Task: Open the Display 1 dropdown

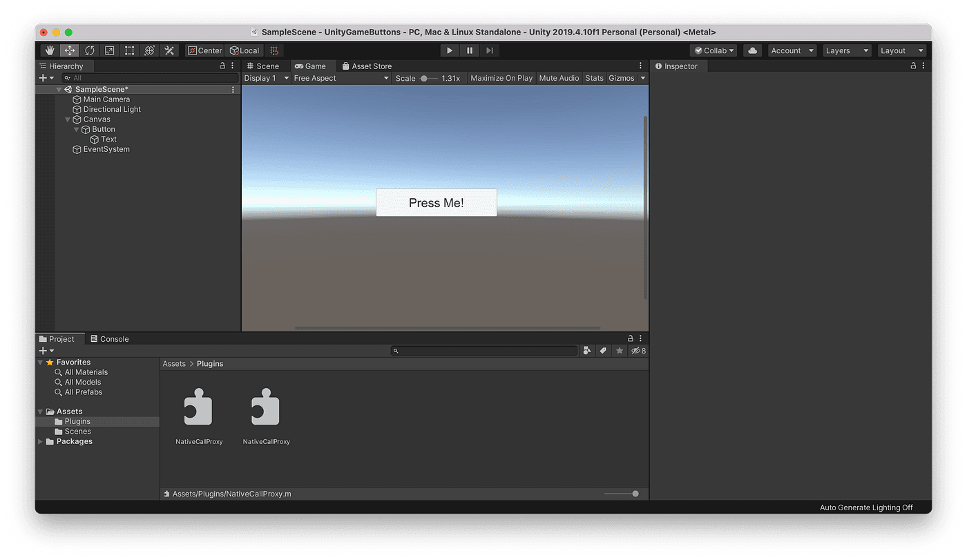Action: point(267,78)
